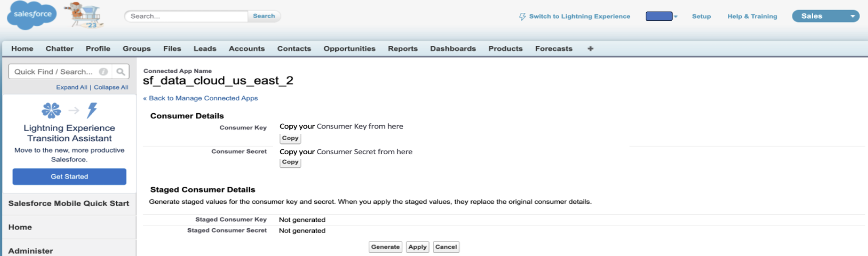Expand the Administer sidebar section
Image resolution: width=868 pixels, height=256 pixels.
pos(31,251)
